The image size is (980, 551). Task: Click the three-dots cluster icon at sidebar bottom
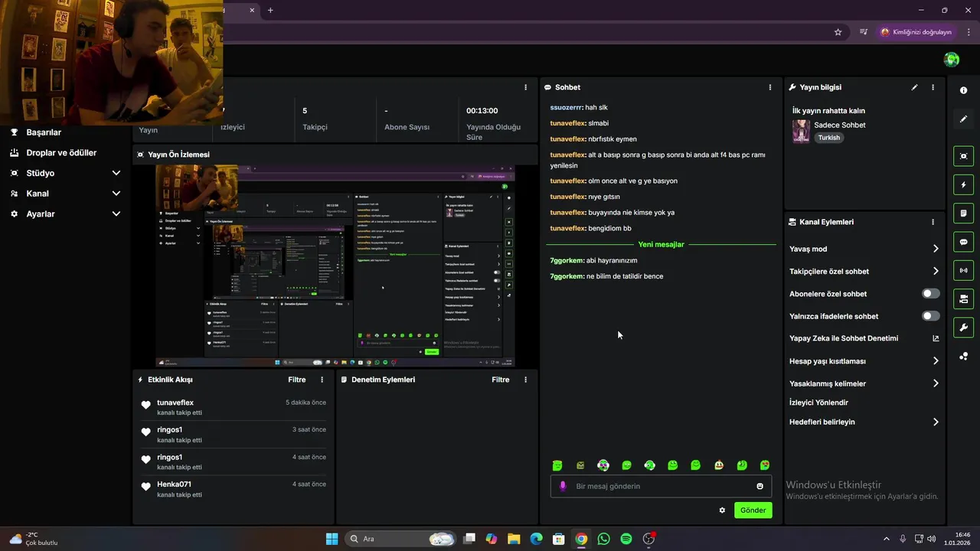pyautogui.click(x=963, y=356)
